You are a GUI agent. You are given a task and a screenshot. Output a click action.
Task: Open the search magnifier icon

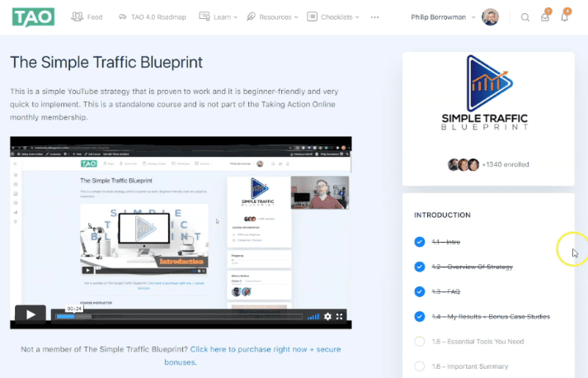[x=525, y=17]
